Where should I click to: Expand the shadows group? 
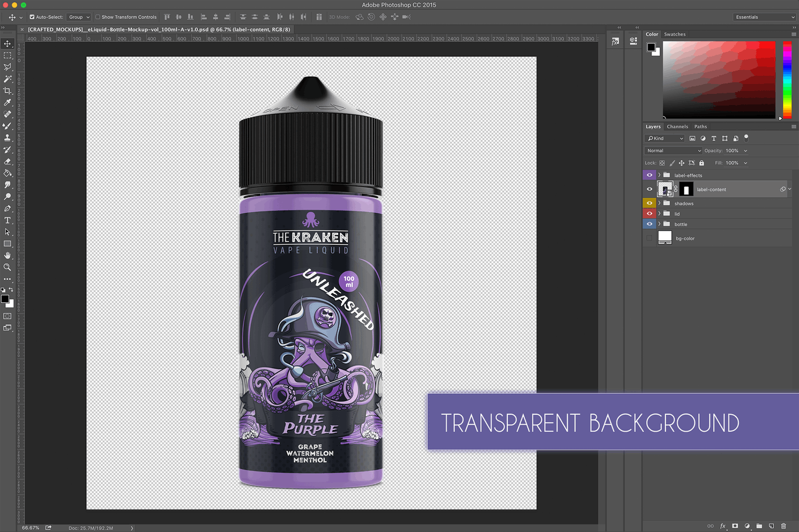point(659,203)
